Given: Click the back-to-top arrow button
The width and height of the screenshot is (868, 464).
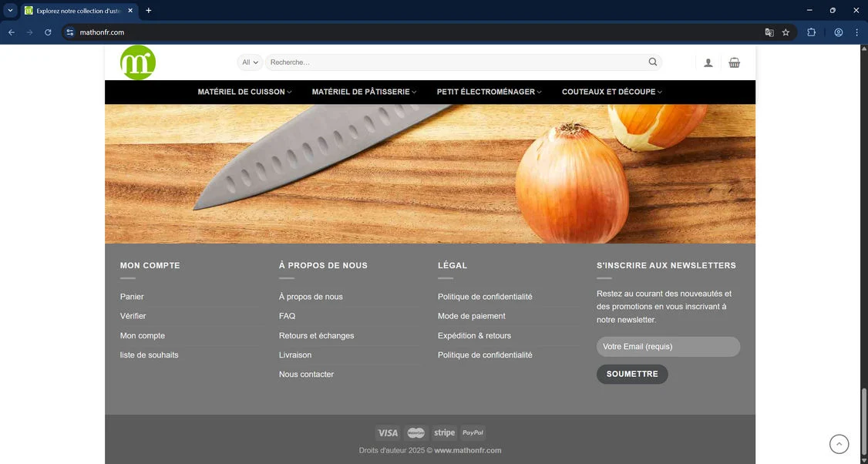Looking at the screenshot, I should click(x=839, y=444).
